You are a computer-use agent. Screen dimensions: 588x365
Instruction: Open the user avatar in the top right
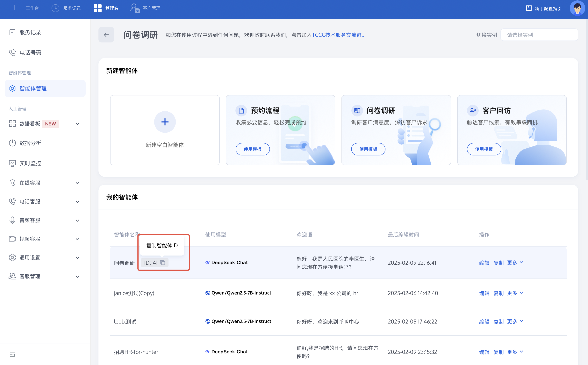tap(577, 8)
